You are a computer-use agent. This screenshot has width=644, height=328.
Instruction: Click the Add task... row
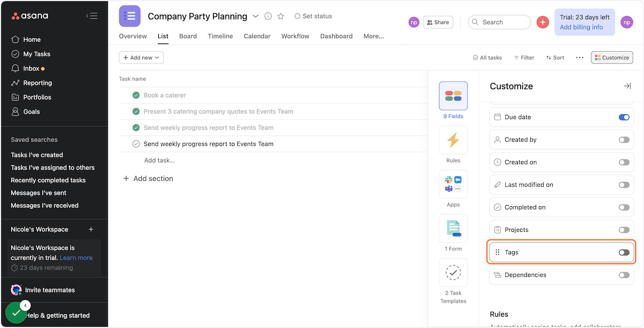pyautogui.click(x=273, y=160)
